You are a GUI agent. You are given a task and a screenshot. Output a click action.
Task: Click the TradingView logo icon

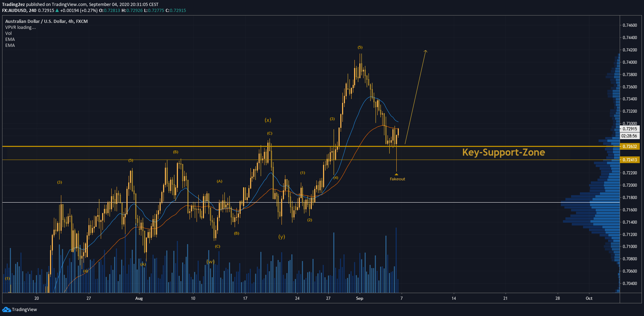pos(6,309)
